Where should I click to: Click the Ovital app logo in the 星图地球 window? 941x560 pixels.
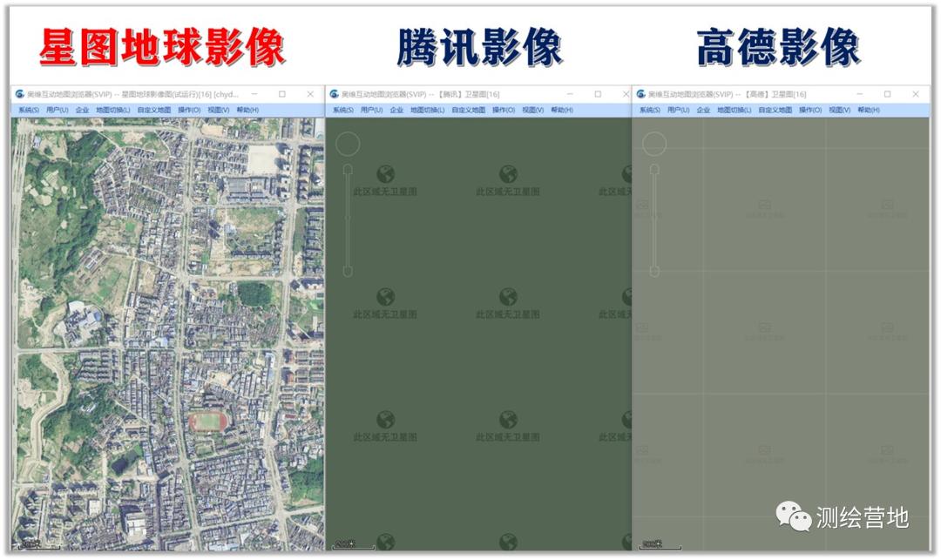[x=19, y=94]
